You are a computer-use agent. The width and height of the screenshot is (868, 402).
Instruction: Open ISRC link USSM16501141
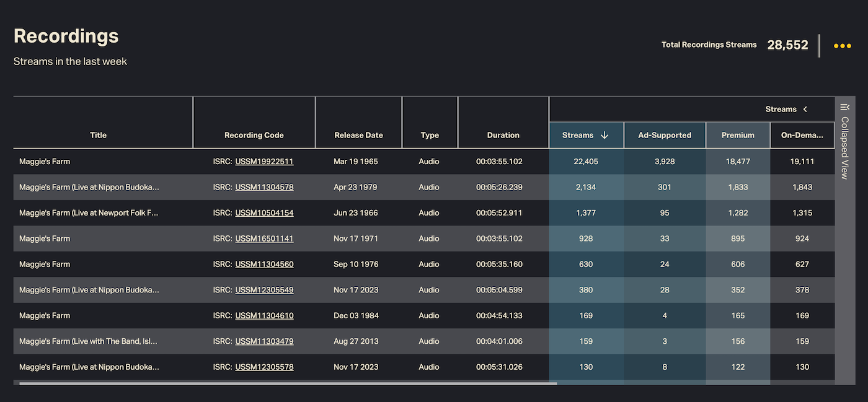click(x=264, y=238)
